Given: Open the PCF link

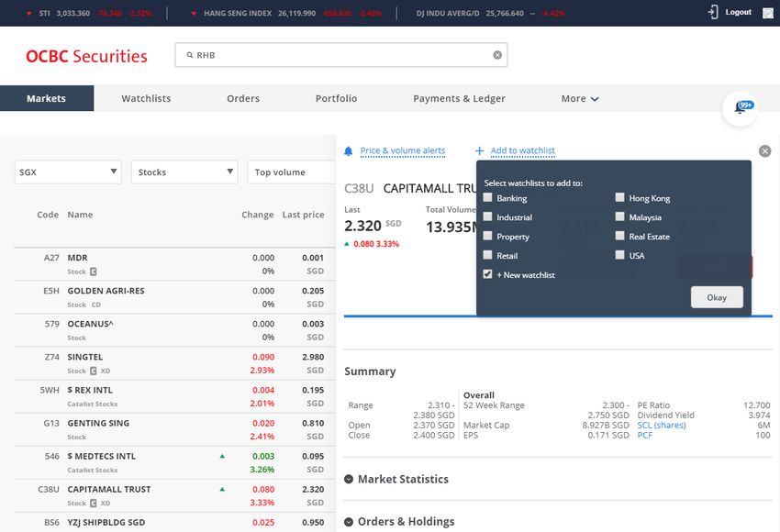Looking at the screenshot, I should [645, 435].
